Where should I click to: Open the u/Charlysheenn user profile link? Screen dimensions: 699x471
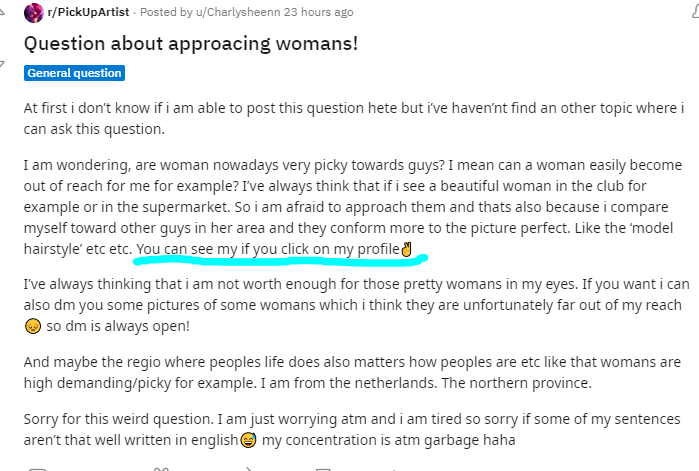(238, 12)
